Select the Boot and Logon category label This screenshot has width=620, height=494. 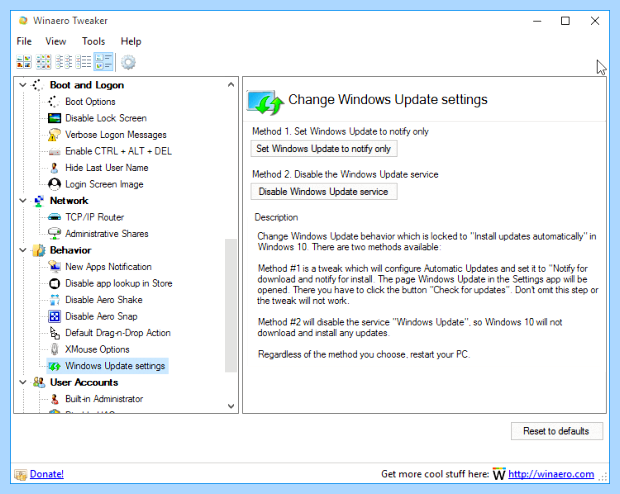point(87,85)
